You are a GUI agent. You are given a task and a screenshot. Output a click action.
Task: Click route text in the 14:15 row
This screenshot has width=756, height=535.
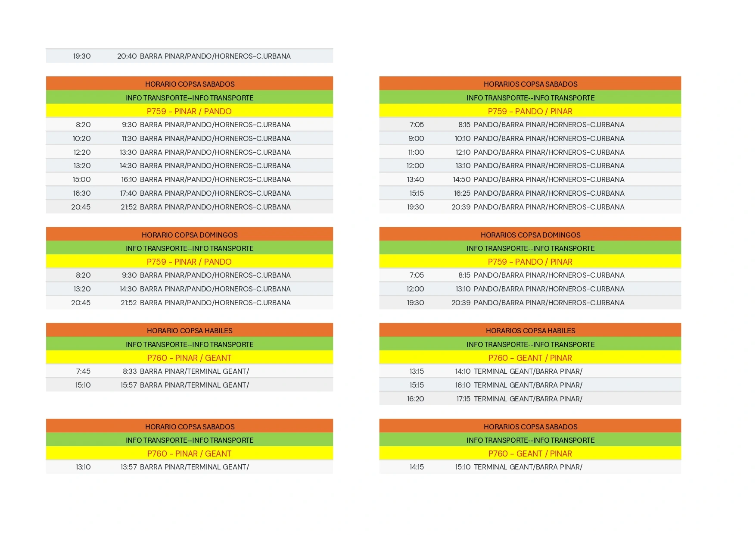click(x=528, y=467)
